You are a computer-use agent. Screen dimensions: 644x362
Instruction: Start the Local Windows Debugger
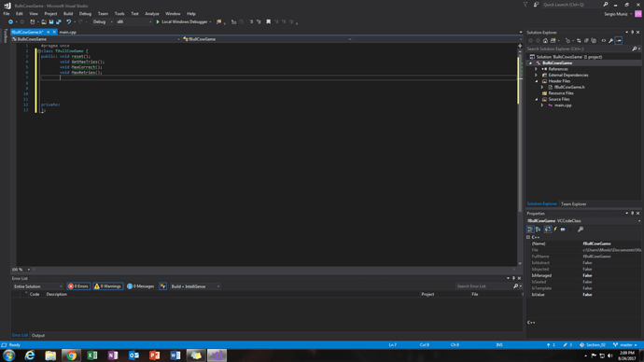[x=182, y=21]
